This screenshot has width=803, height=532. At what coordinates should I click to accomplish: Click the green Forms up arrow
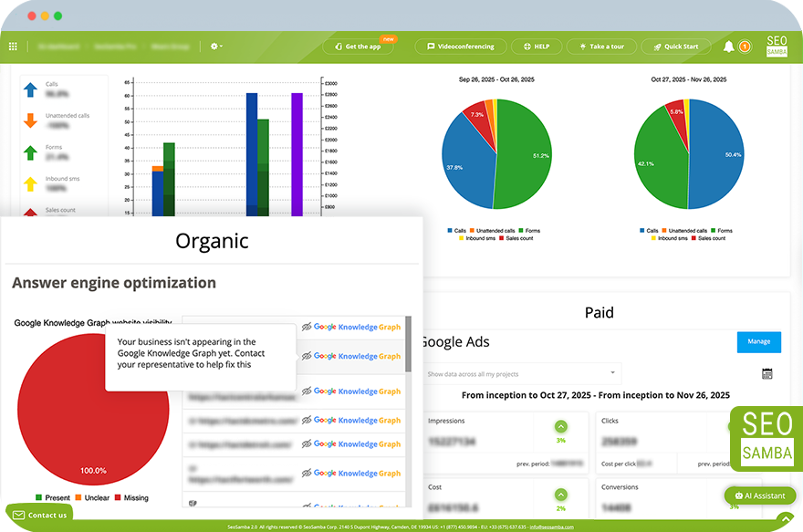coord(30,152)
